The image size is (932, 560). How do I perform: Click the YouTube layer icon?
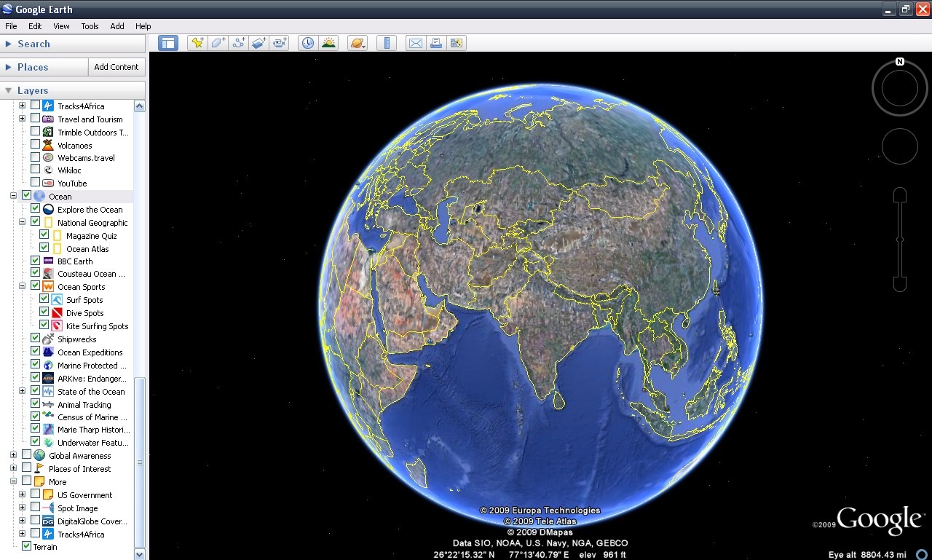(47, 183)
